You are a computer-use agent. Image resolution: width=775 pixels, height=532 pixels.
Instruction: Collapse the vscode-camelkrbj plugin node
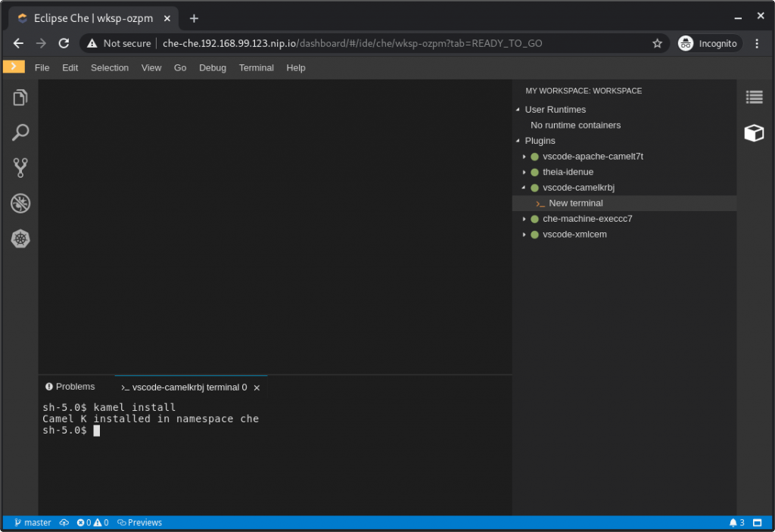524,188
